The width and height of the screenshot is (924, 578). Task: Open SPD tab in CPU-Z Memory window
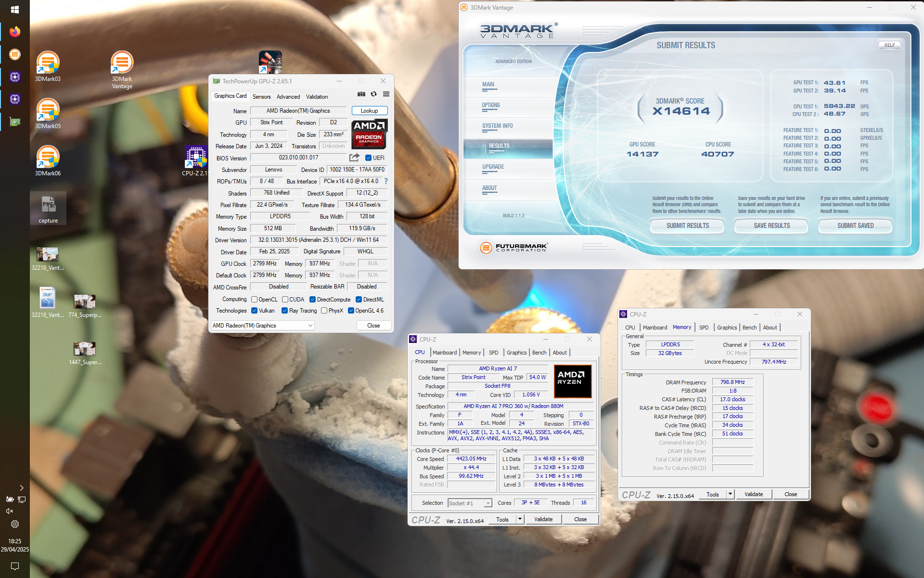point(704,328)
